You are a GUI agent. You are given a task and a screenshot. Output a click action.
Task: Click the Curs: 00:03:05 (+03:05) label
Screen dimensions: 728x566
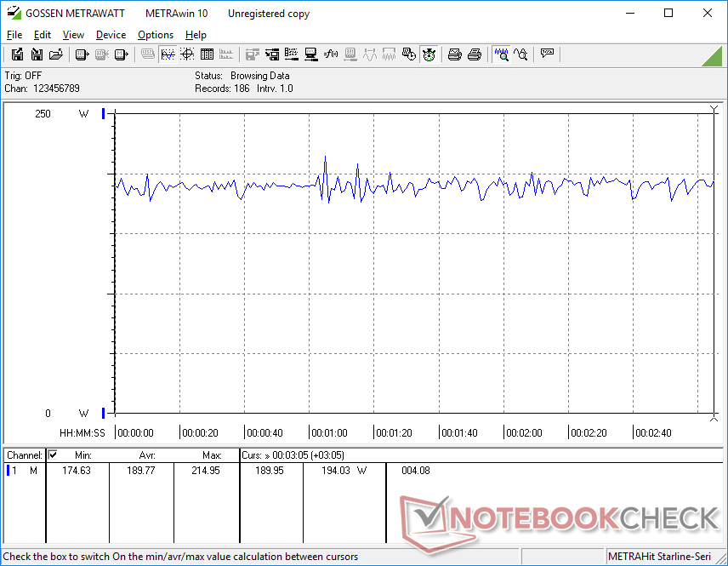[293, 455]
